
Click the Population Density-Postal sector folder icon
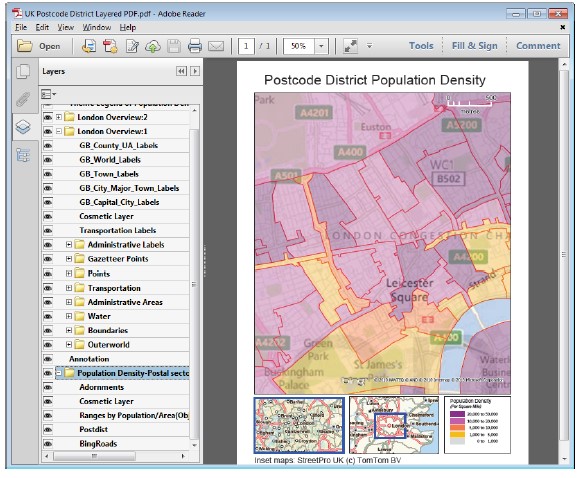pyautogui.click(x=69, y=373)
